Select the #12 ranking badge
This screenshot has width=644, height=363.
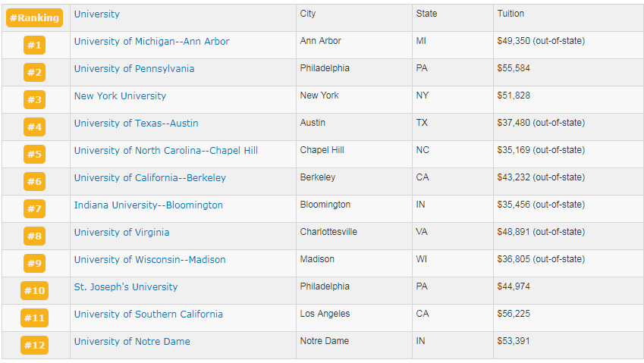coord(34,346)
